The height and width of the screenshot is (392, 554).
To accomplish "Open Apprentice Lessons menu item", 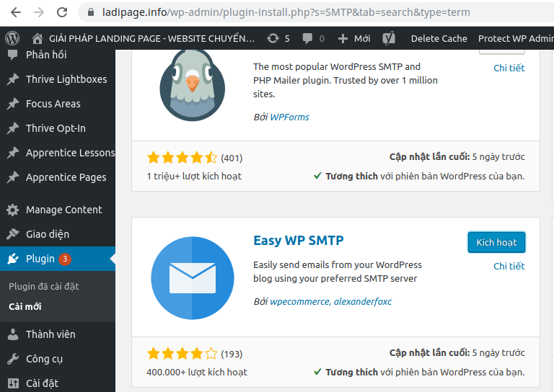I will (x=70, y=153).
